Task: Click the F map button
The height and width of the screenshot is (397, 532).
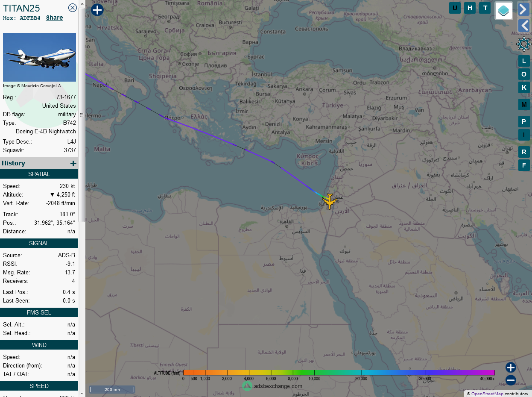Action: (x=524, y=165)
